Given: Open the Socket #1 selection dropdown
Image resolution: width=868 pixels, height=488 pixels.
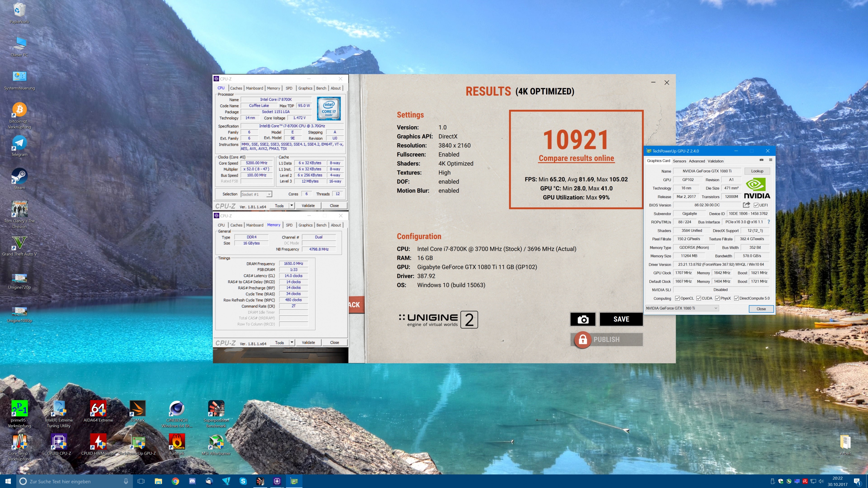Looking at the screenshot, I should 269,194.
